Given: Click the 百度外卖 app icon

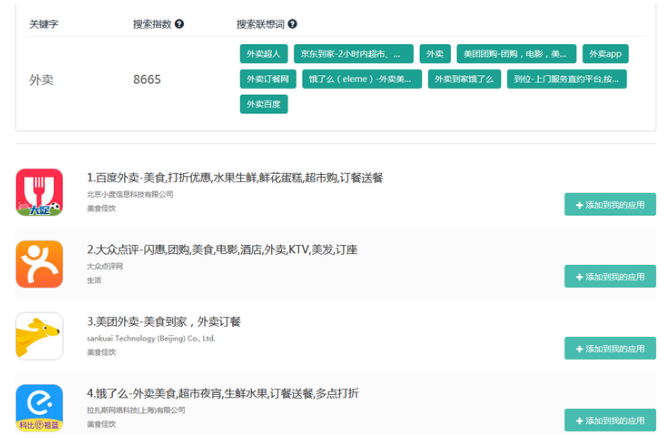Looking at the screenshot, I should pyautogui.click(x=39, y=192).
